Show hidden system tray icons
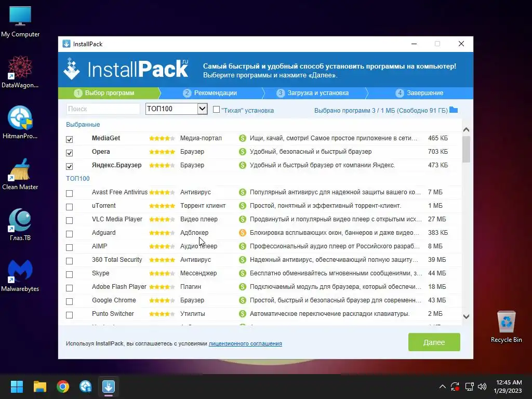Screen dimensions: 532x399 click(x=443, y=387)
